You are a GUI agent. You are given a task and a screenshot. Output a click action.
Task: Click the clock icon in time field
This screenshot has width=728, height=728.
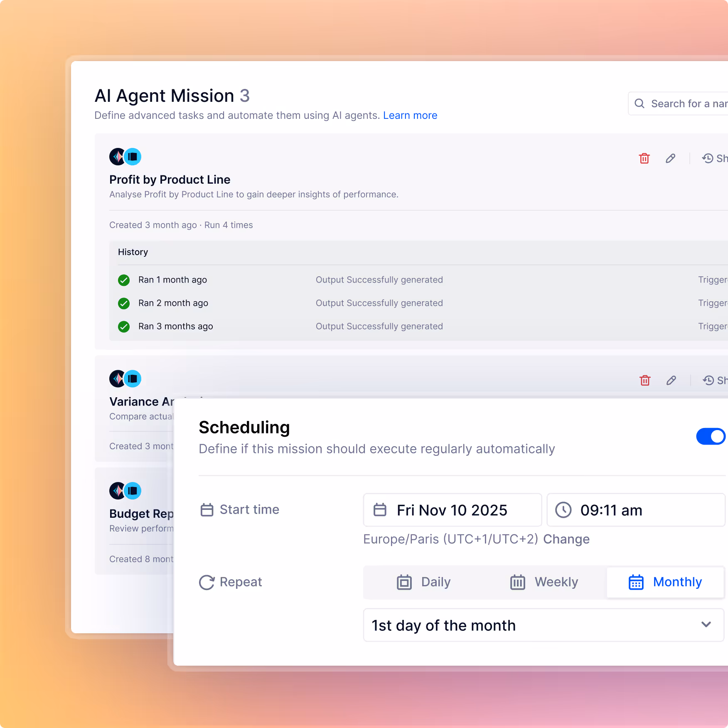563,510
